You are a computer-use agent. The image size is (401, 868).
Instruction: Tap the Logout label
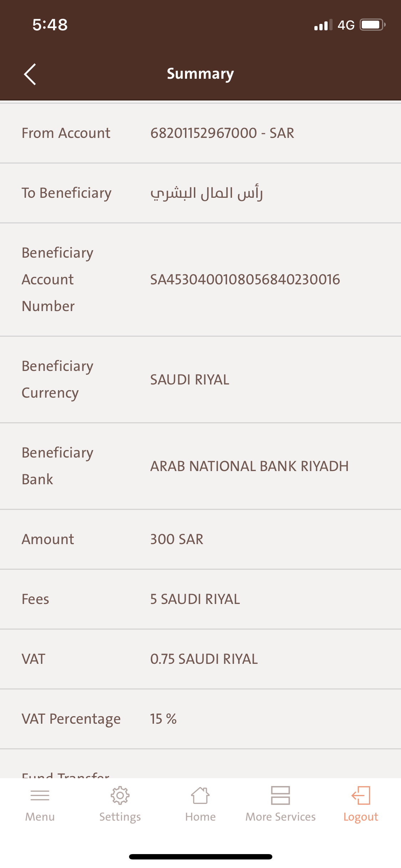point(361,817)
